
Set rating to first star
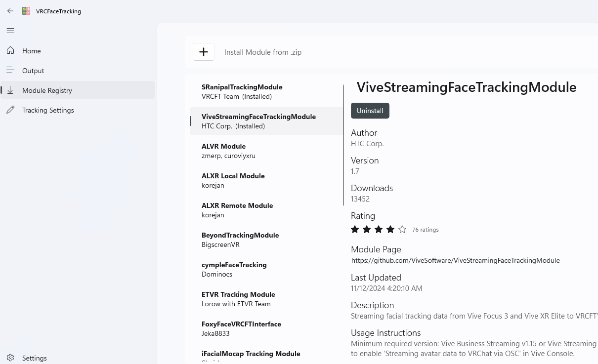[x=355, y=229]
